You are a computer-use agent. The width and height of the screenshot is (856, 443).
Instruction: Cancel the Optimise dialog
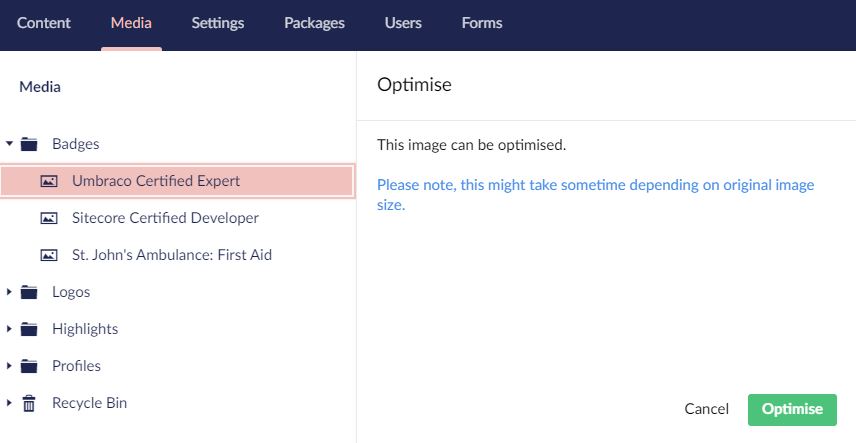tap(706, 409)
